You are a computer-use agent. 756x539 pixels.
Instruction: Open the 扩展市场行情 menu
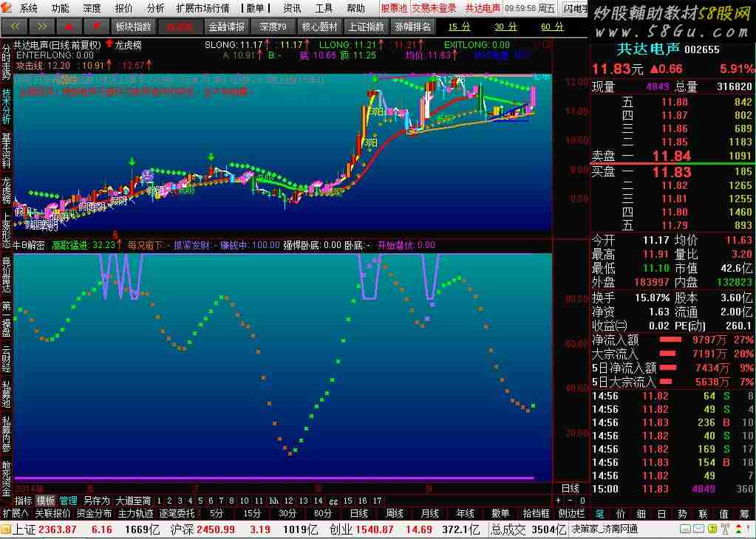click(202, 8)
